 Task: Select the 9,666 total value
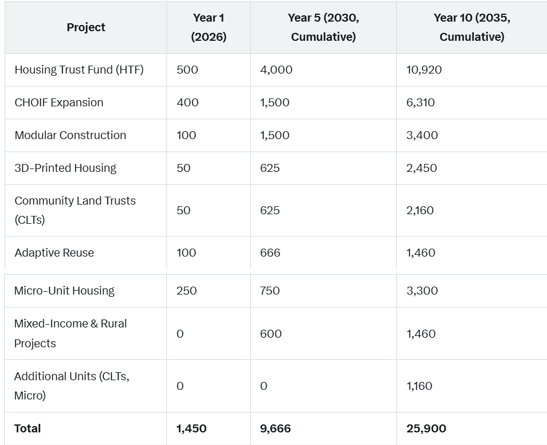click(275, 428)
